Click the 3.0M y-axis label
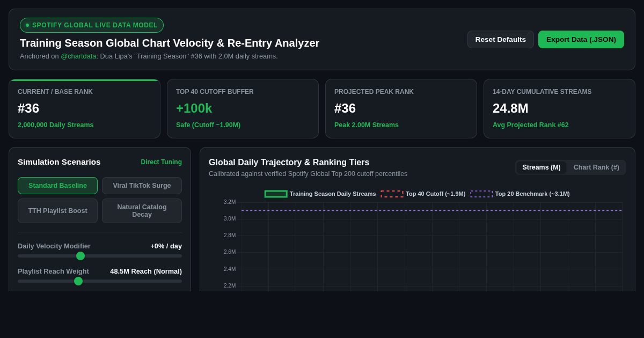 pos(230,219)
